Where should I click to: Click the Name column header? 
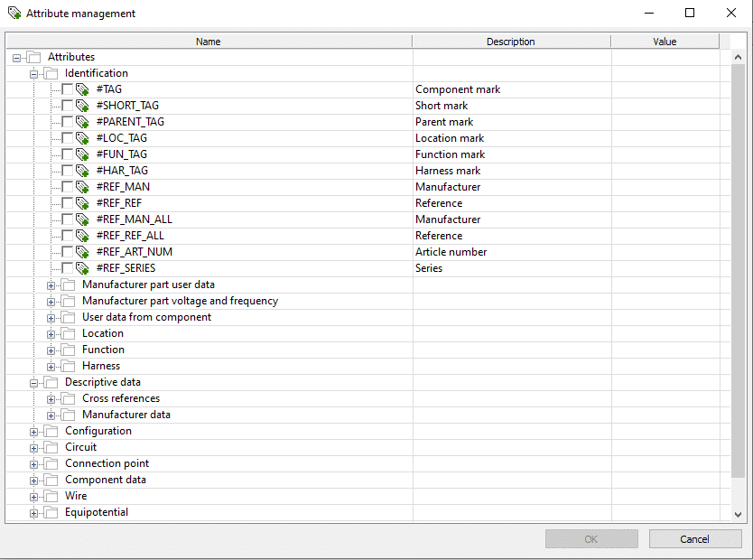(208, 42)
